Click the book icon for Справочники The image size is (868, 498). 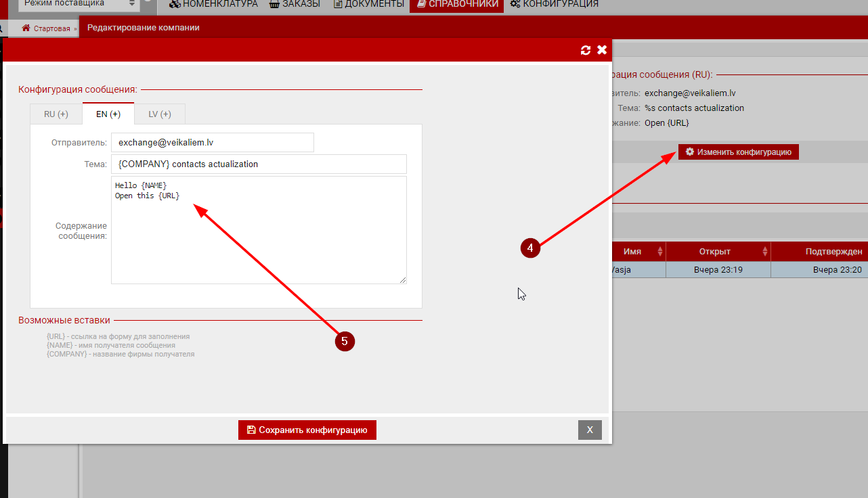click(421, 4)
